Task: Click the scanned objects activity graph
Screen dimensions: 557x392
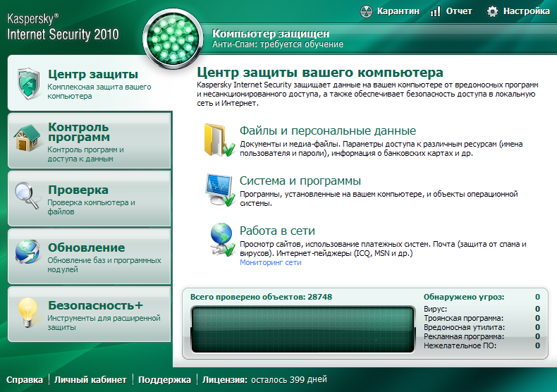Action: pos(303,329)
